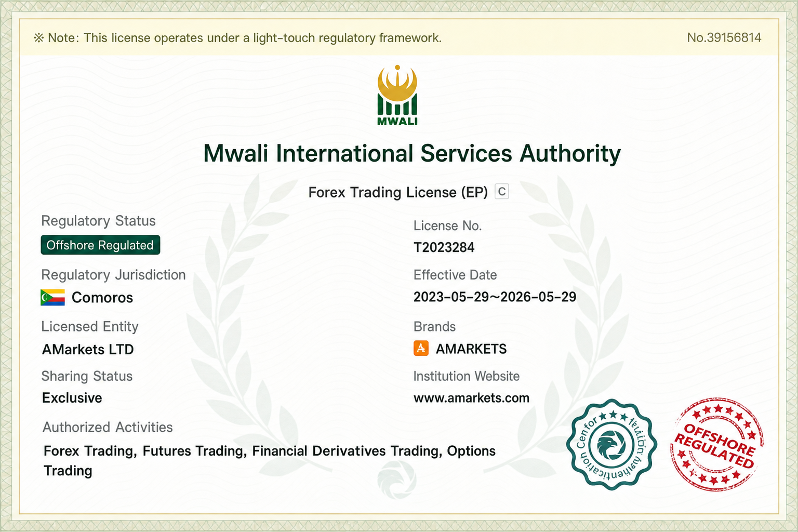Click the effective date 2023-05-29~2026-05-29
Screen dimensions: 798x532
point(495,297)
